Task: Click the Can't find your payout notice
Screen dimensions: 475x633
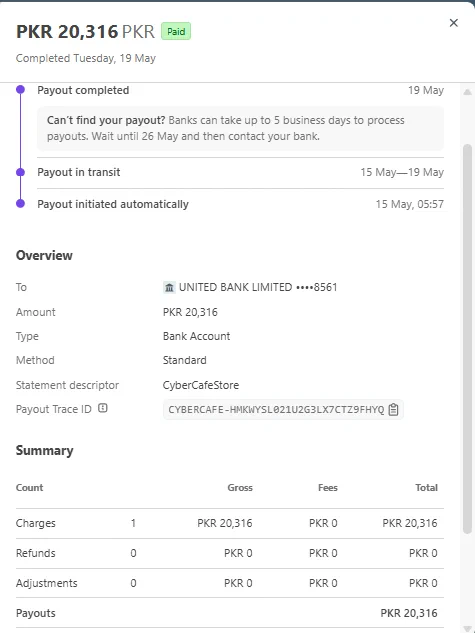Action: tap(241, 128)
